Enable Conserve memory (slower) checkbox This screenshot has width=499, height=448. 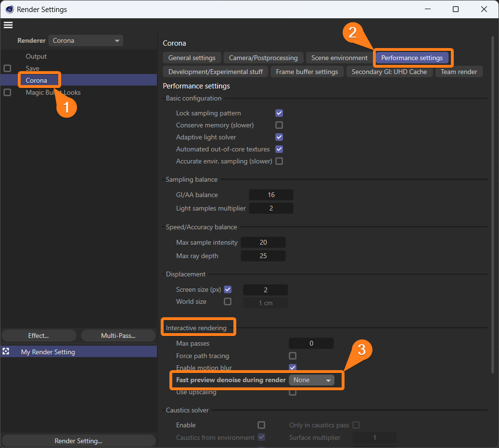point(279,125)
